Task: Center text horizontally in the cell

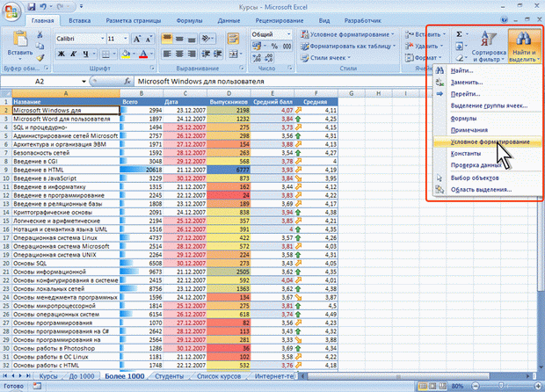Action: [179, 54]
